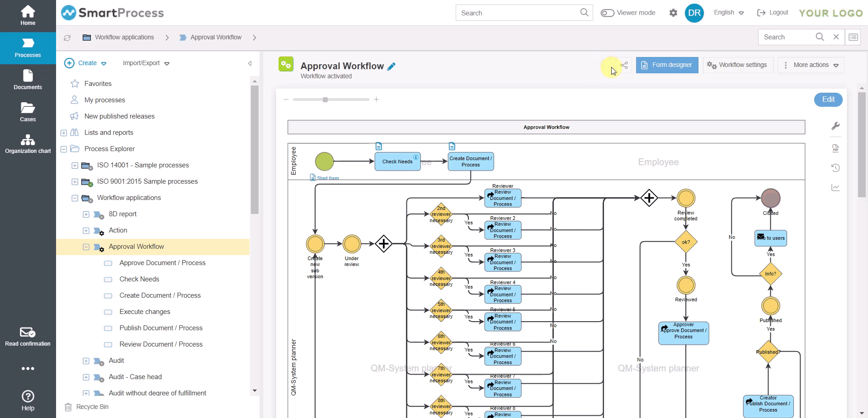868x418 pixels.
Task: Click the Edit button above diagram
Action: tap(828, 100)
